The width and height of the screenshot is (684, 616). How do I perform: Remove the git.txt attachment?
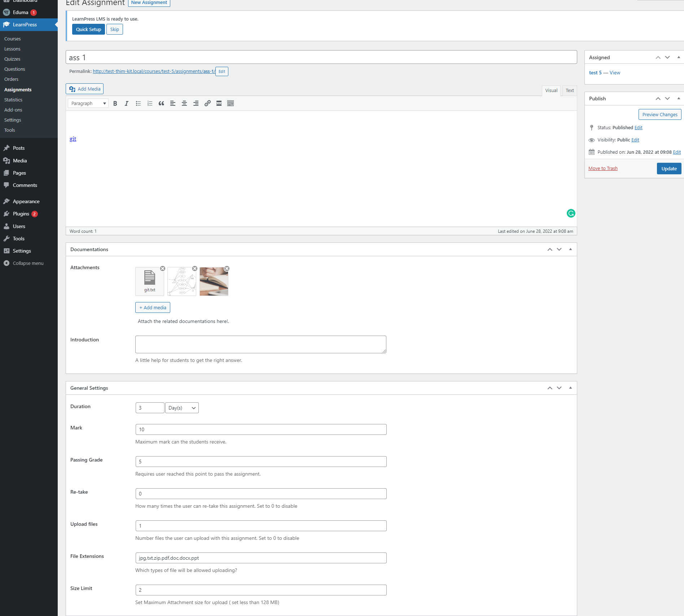pos(163,268)
